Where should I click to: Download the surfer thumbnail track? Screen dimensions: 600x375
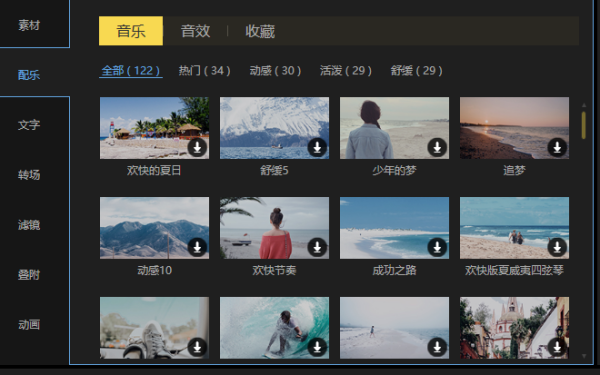pos(317,347)
